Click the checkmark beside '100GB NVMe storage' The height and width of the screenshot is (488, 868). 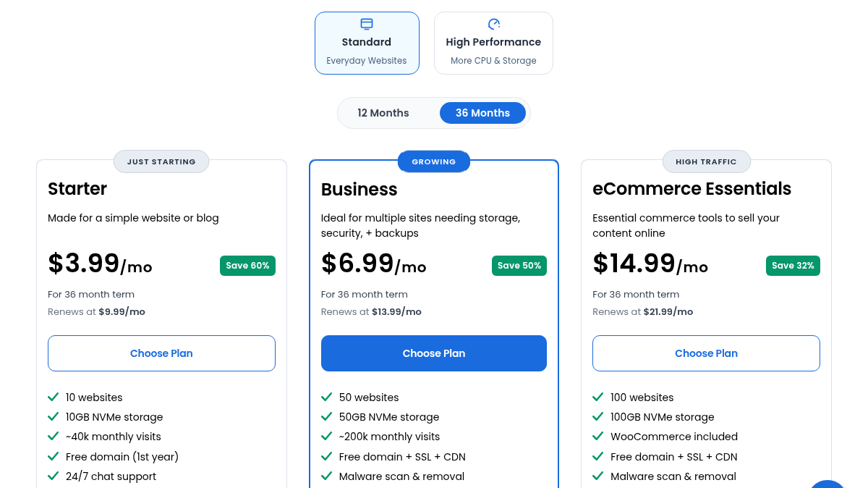click(597, 416)
